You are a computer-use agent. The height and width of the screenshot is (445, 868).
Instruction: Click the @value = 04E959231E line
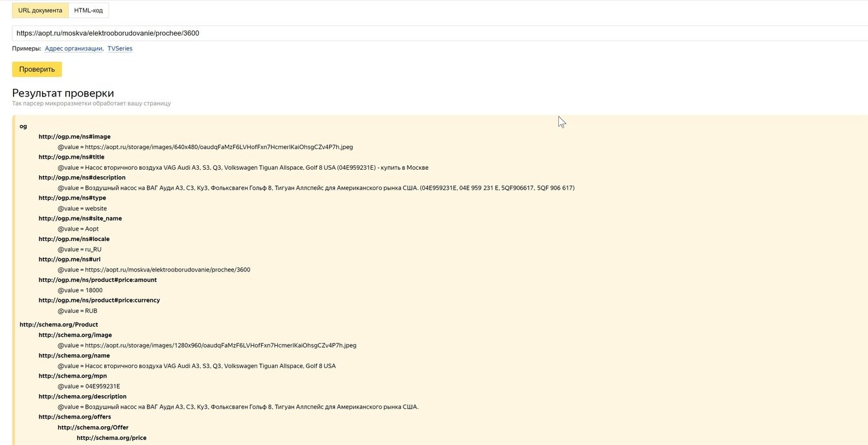(89, 386)
